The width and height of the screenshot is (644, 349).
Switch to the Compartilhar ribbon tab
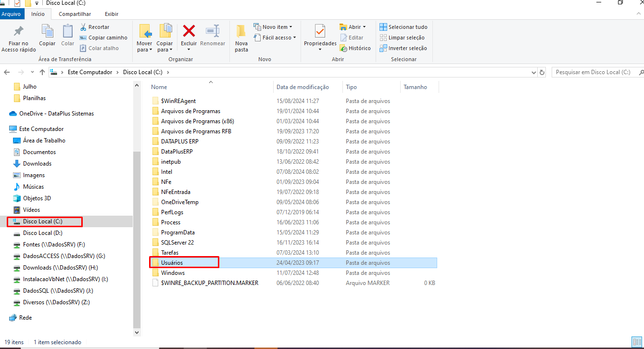(x=75, y=14)
